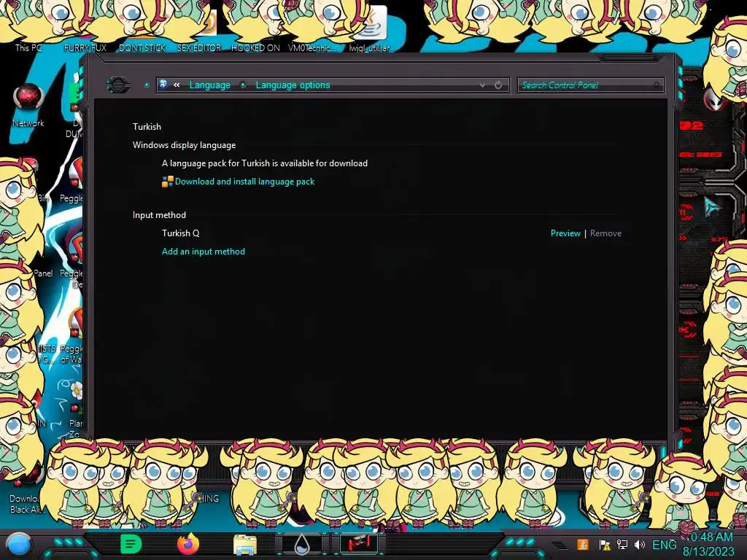The height and width of the screenshot is (560, 747).
Task: Open the clock showing 8/13/2023
Action: tap(708, 544)
